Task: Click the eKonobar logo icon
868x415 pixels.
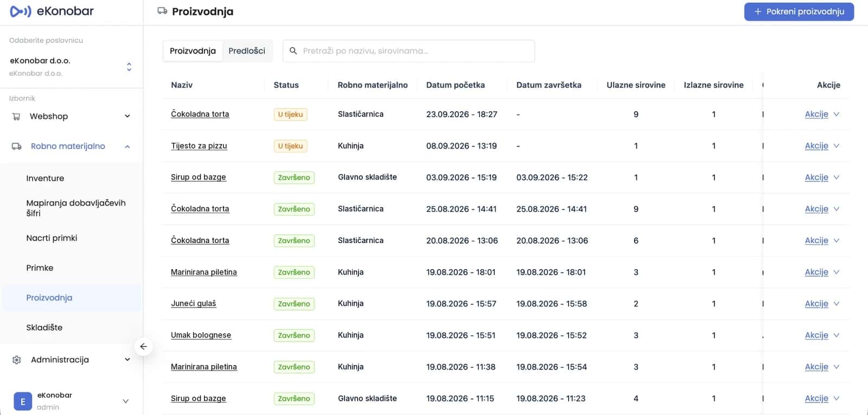Action: point(21,11)
